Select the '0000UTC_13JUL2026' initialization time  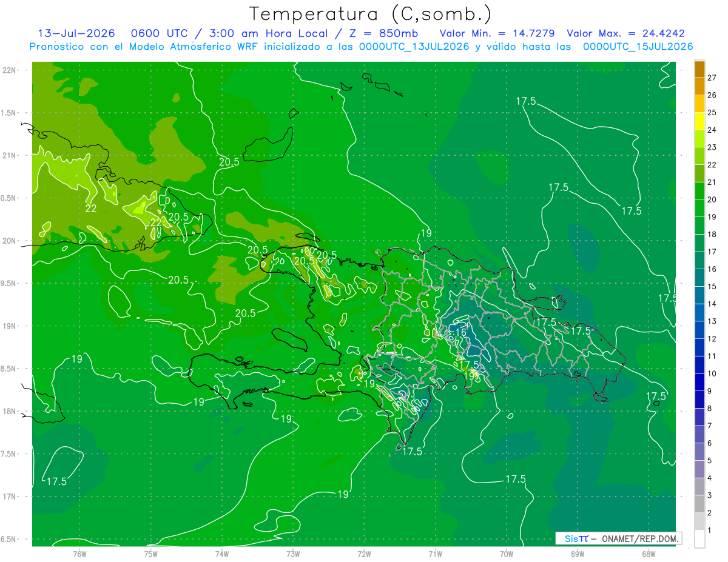pyautogui.click(x=414, y=47)
